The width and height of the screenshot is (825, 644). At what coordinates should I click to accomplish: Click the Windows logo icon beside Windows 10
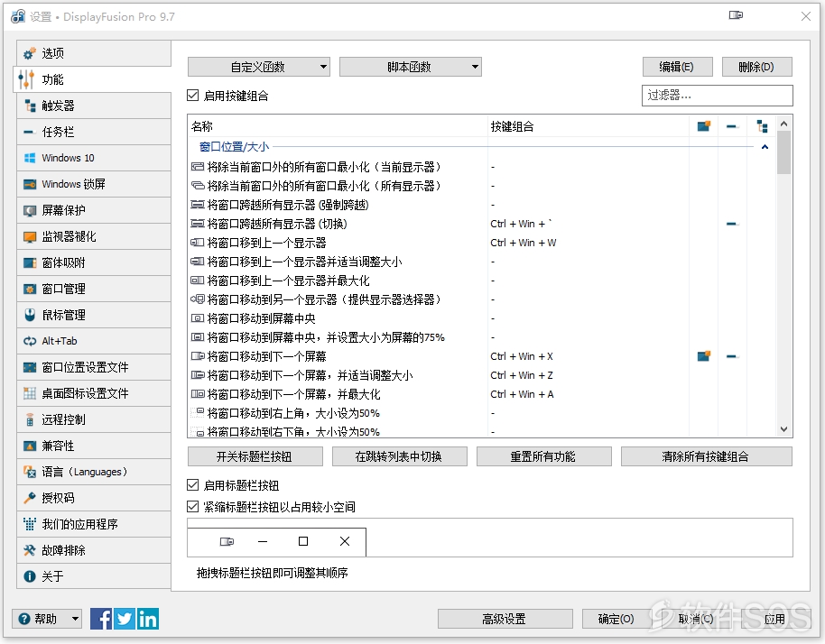[x=30, y=158]
